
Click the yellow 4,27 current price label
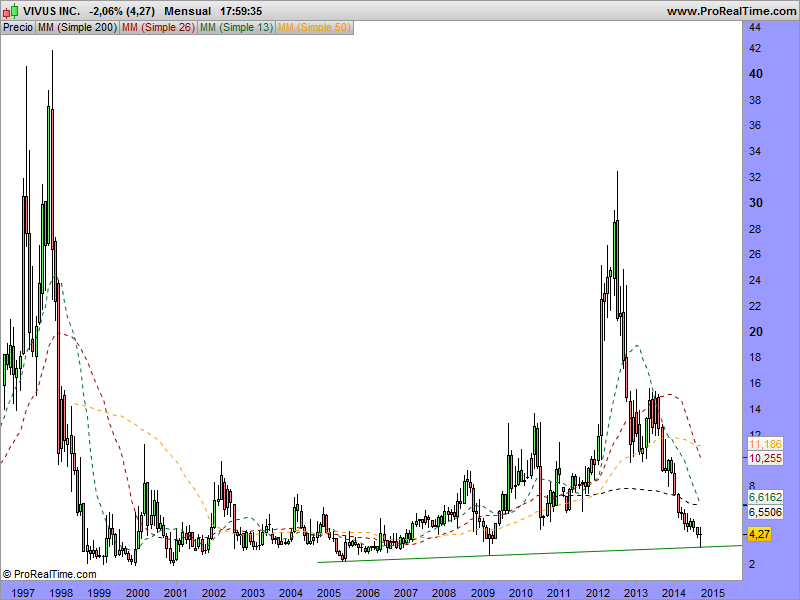[x=759, y=534]
